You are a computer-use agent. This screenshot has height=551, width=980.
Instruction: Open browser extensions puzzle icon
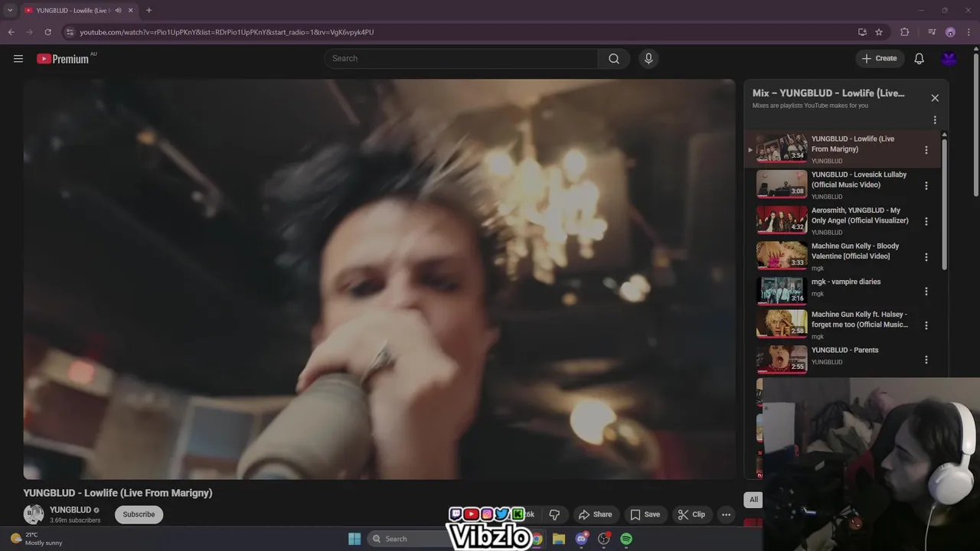905,32
